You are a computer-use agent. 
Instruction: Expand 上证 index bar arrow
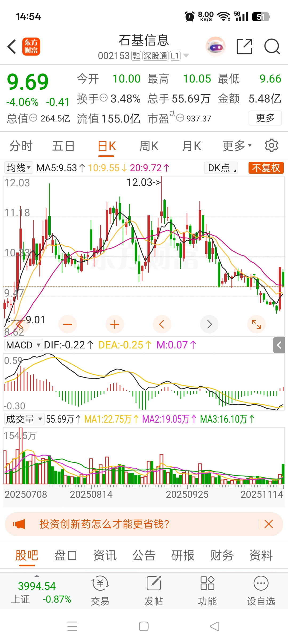coord(37,576)
